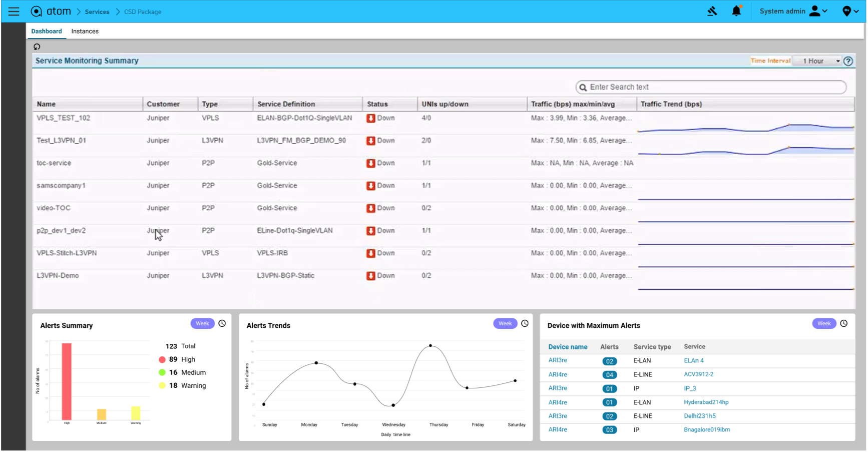Open the Hyderabad214hp service link
This screenshot has height=452, width=868.
[706, 402]
